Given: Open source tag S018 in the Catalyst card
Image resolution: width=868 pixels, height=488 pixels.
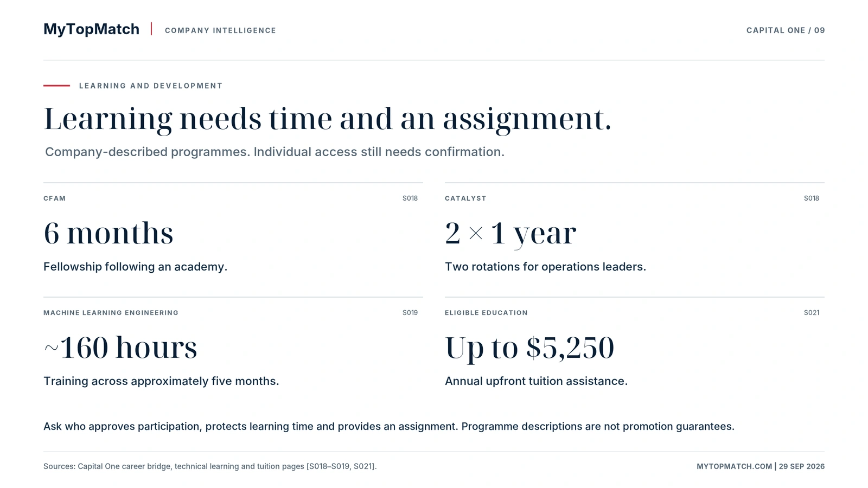Looking at the screenshot, I should point(812,198).
